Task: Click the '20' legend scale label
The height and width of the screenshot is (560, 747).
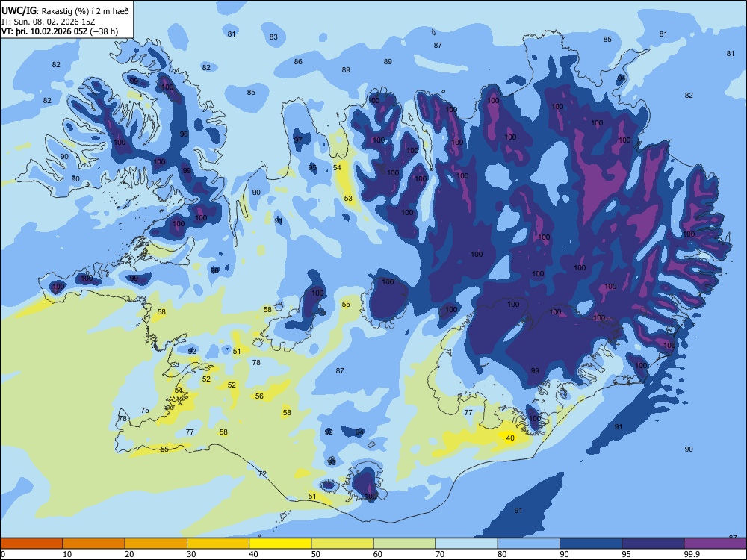Action: (x=129, y=554)
